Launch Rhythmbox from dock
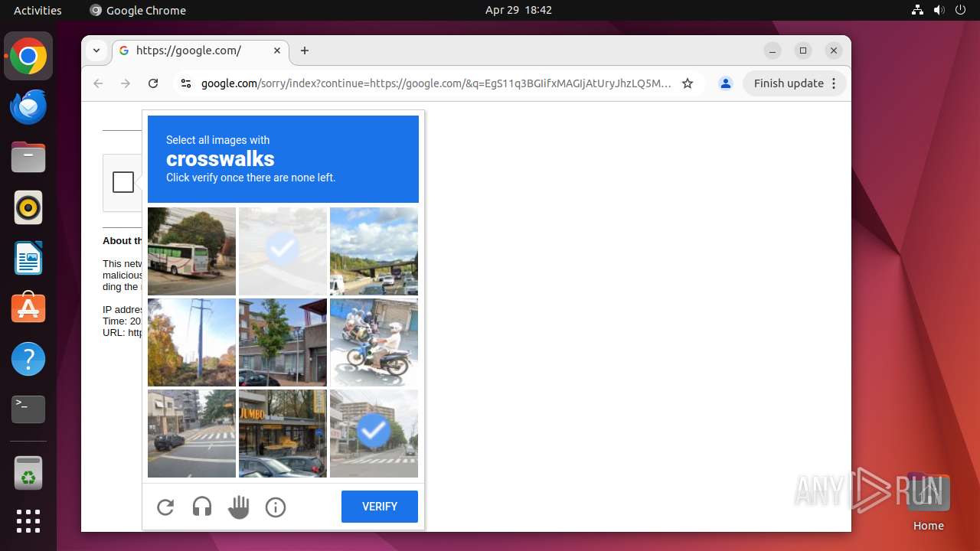 tap(28, 207)
